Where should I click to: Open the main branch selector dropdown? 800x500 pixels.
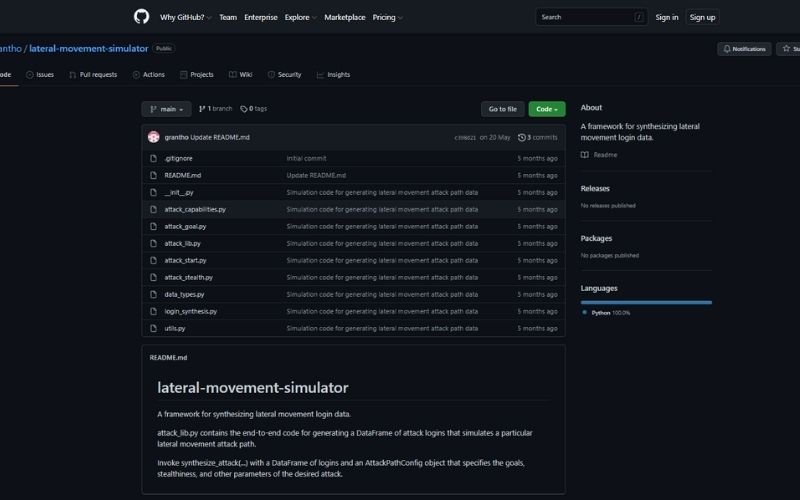[x=166, y=109]
